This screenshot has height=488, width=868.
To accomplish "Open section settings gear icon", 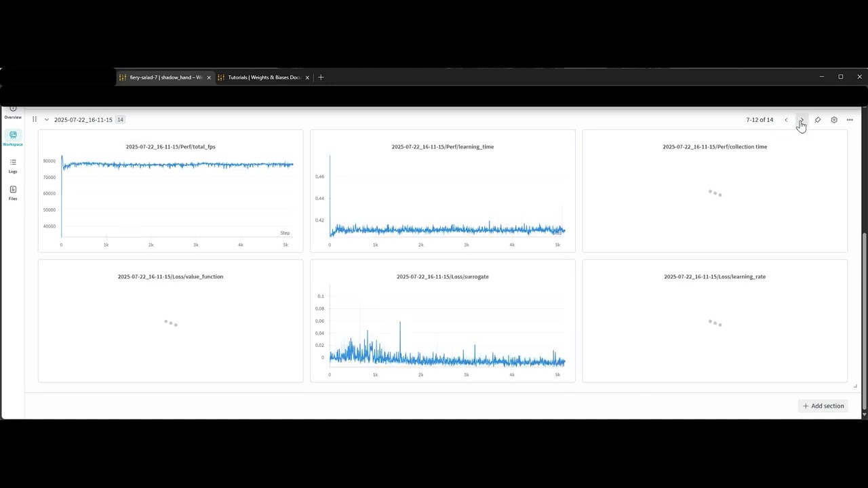I will pos(834,120).
